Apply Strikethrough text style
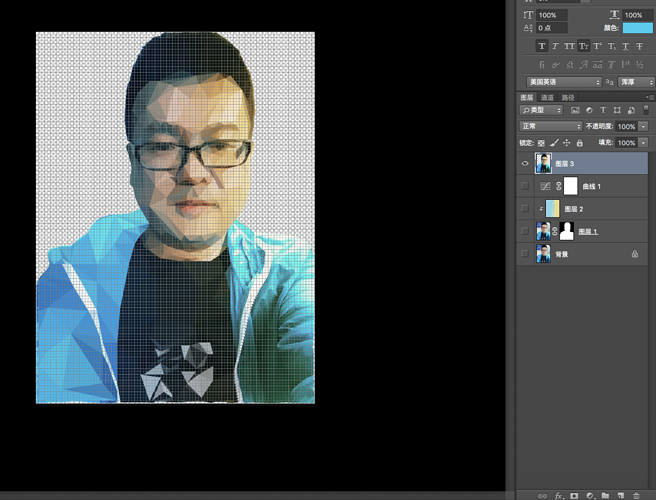The image size is (656, 500). (x=639, y=46)
